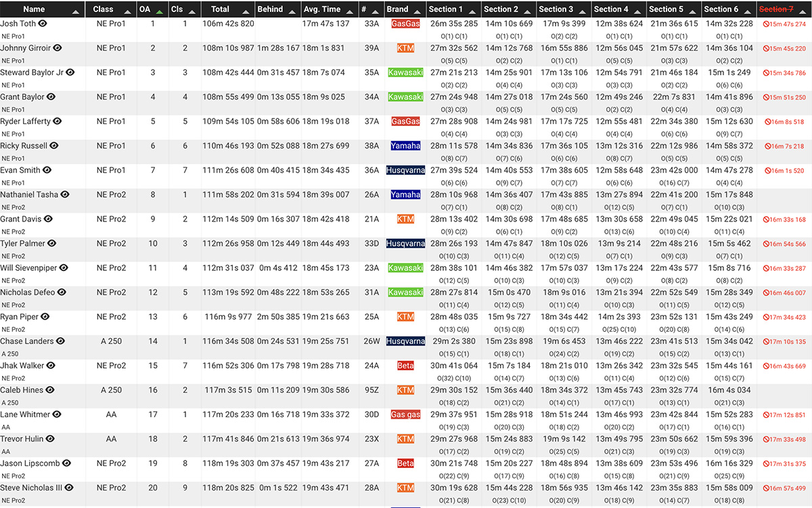This screenshot has width=812, height=508.
Task: Select the Section 4 column header
Action: [619, 9]
